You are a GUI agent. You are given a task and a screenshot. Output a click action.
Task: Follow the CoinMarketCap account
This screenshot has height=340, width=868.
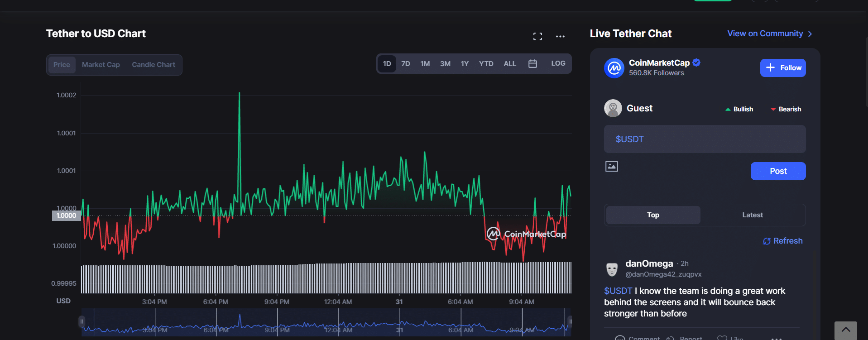[783, 68]
